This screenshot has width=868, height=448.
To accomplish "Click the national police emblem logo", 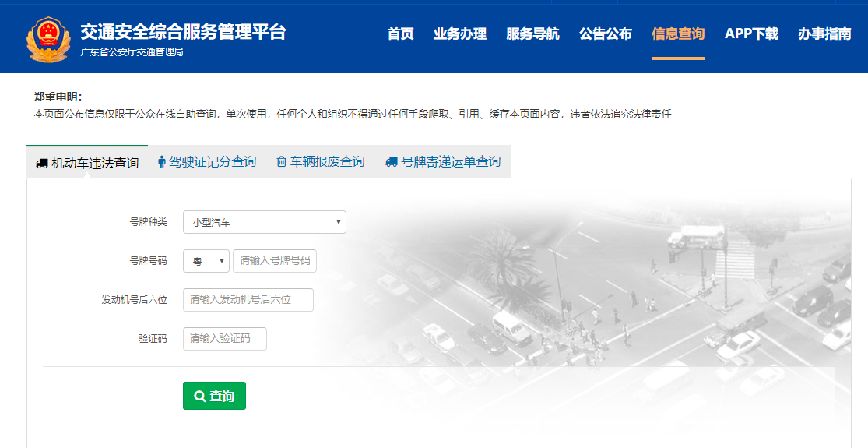I will [49, 39].
